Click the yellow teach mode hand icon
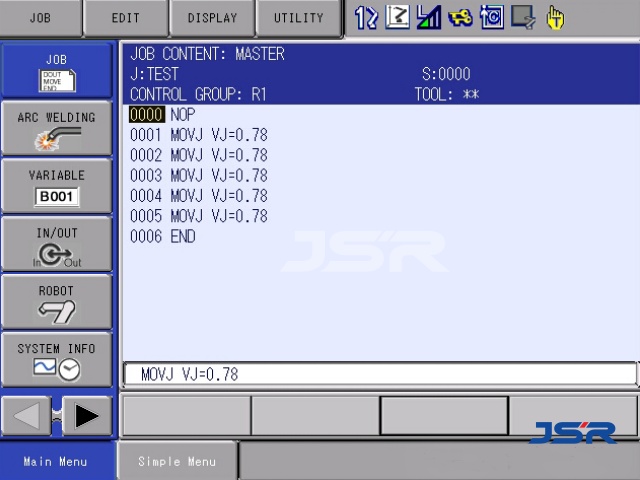Viewport: 640px width, 480px height. tap(555, 18)
